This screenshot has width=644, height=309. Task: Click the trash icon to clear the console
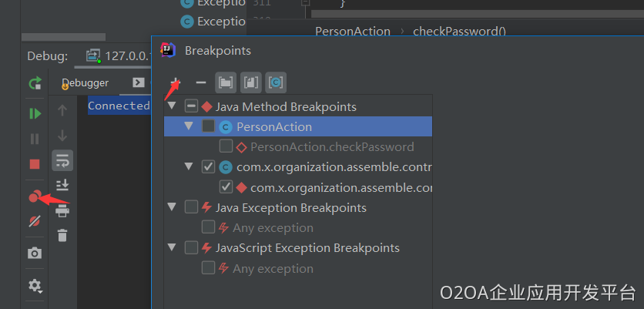click(62, 235)
